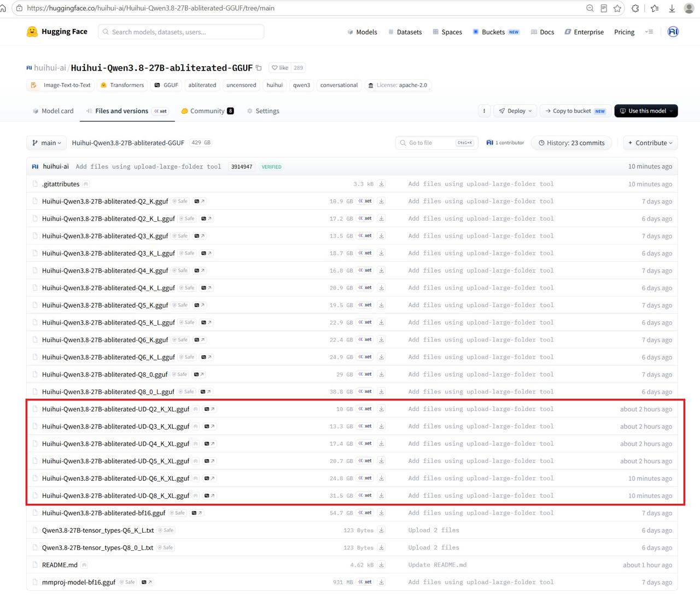
Task: Focus the Go to file search box
Action: coord(437,143)
